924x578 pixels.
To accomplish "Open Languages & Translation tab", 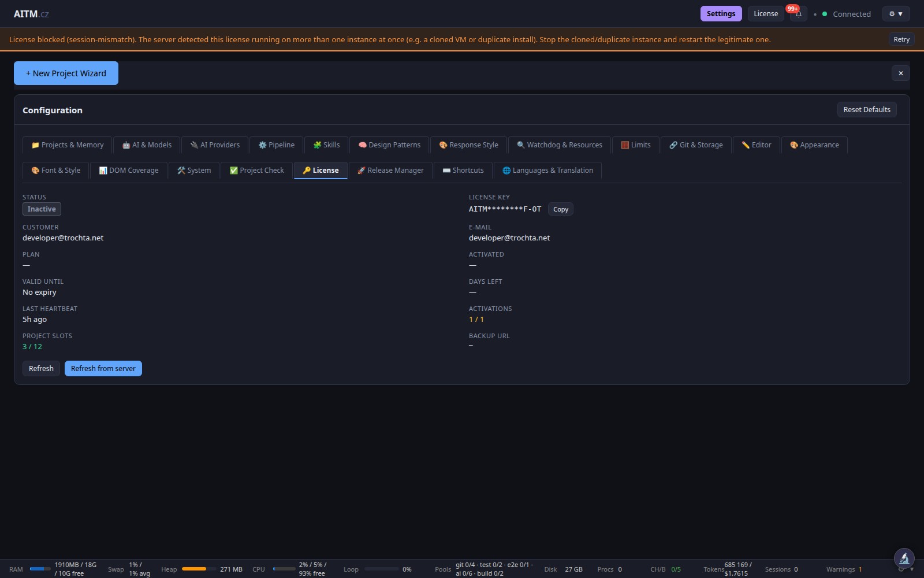I will 547,171.
